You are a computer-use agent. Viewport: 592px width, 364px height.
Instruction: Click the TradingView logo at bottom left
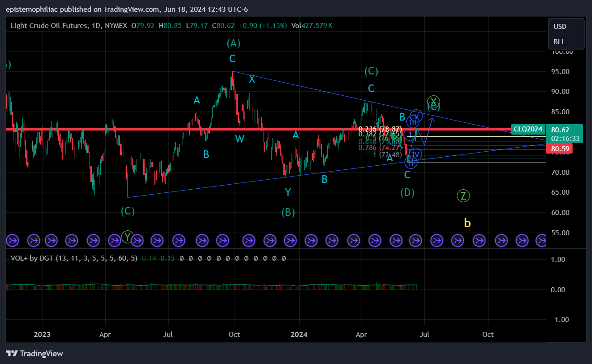click(x=34, y=354)
